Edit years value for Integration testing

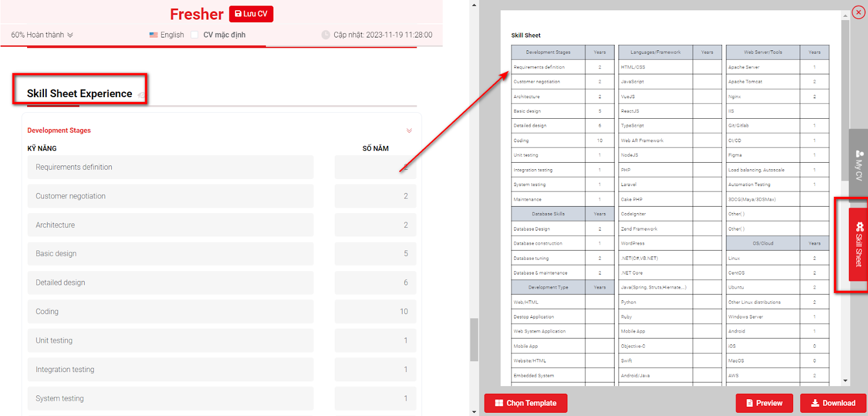pyautogui.click(x=375, y=369)
